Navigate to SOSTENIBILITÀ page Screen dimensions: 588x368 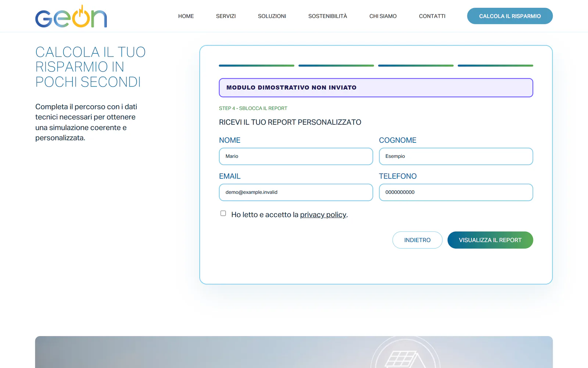point(328,16)
